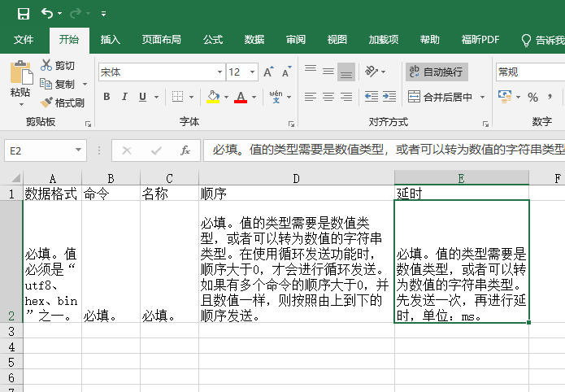Click the Insert Function fx icon
This screenshot has height=392, width=565.
(185, 150)
